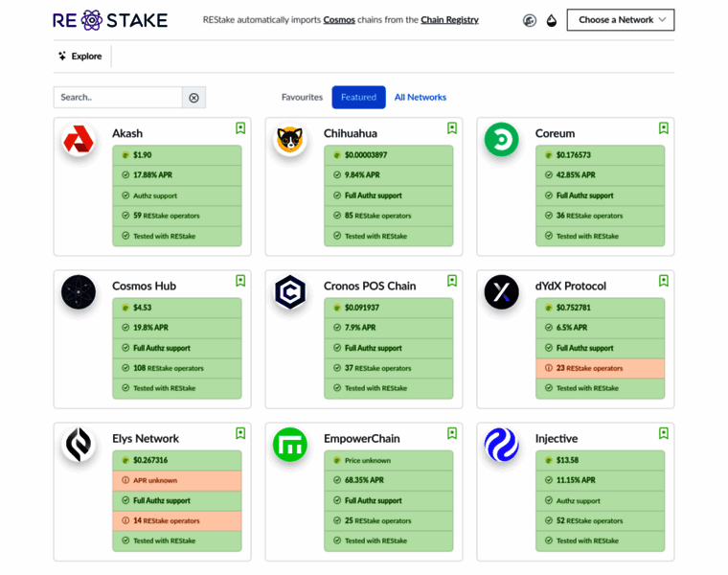Viewport: 728px width, 575px height.
Task: Open the Injective network title
Action: point(557,439)
